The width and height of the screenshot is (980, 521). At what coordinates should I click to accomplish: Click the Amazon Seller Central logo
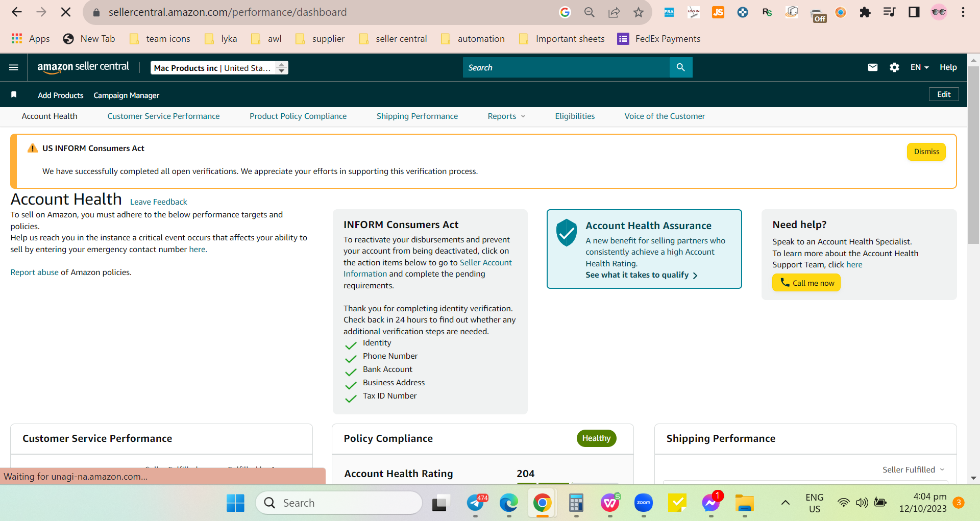click(83, 67)
